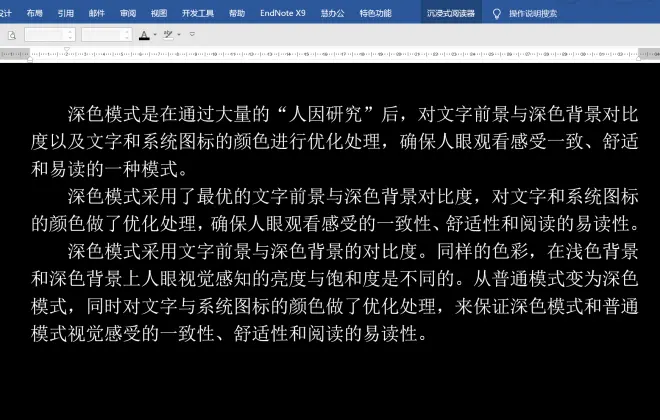
Task: Click the right indent marker on ruler
Action: (639, 58)
